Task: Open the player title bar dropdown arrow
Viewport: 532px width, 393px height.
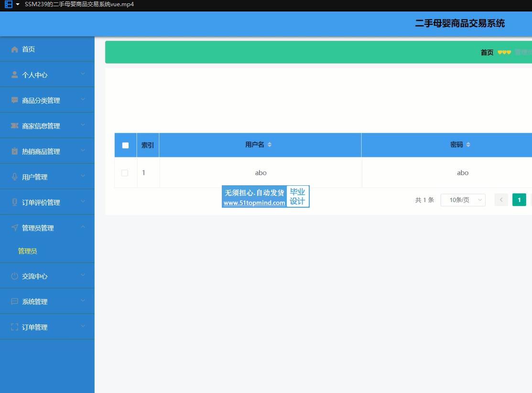Action: coord(18,4)
